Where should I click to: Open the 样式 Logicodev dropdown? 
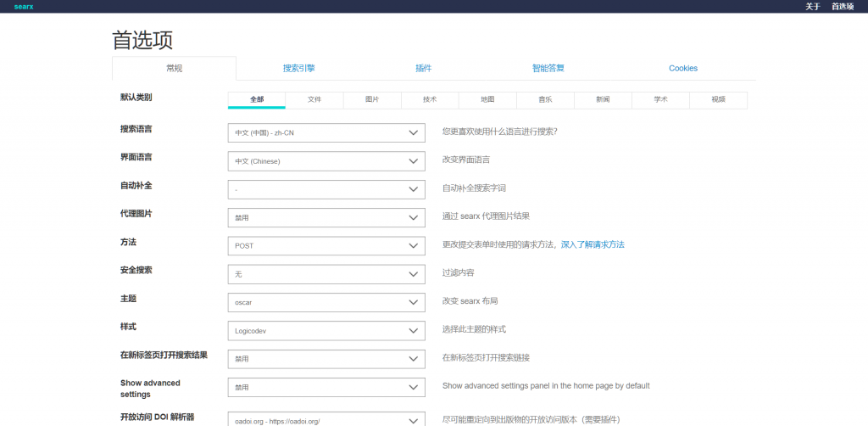coord(326,331)
